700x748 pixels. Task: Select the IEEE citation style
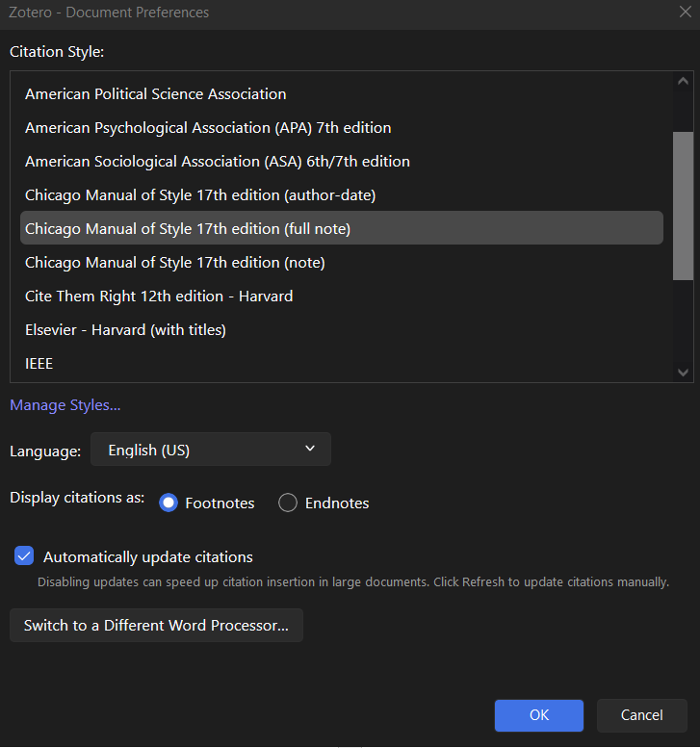coord(341,364)
